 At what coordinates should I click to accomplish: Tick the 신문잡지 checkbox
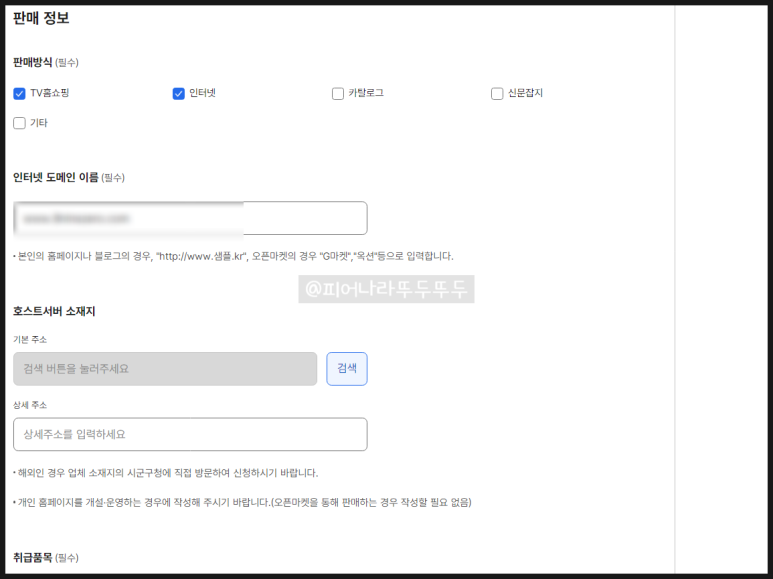point(497,94)
